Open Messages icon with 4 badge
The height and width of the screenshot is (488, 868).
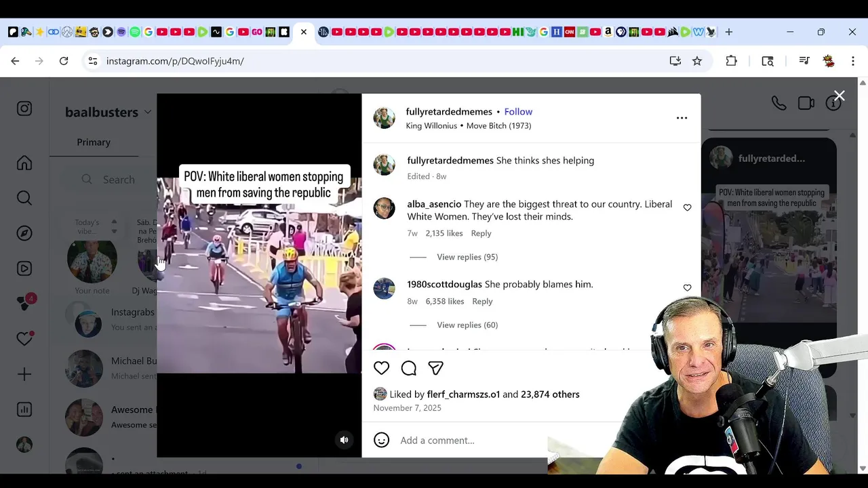tap(25, 303)
